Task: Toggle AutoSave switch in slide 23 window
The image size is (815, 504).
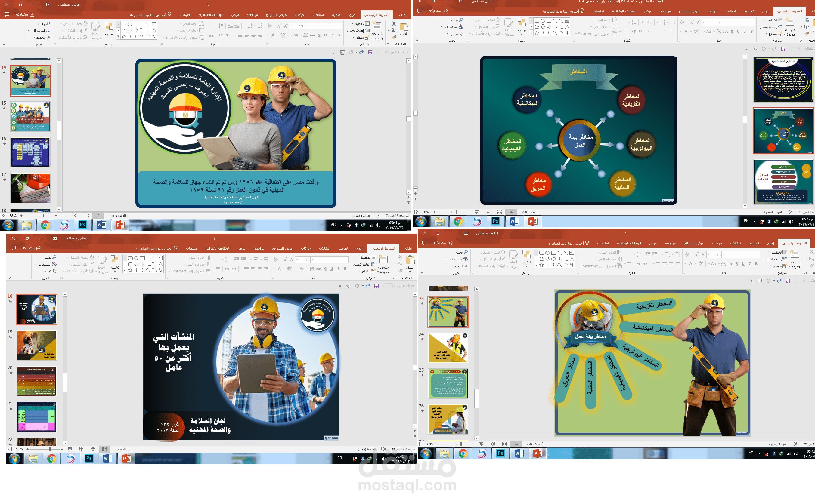Action: 800,281
